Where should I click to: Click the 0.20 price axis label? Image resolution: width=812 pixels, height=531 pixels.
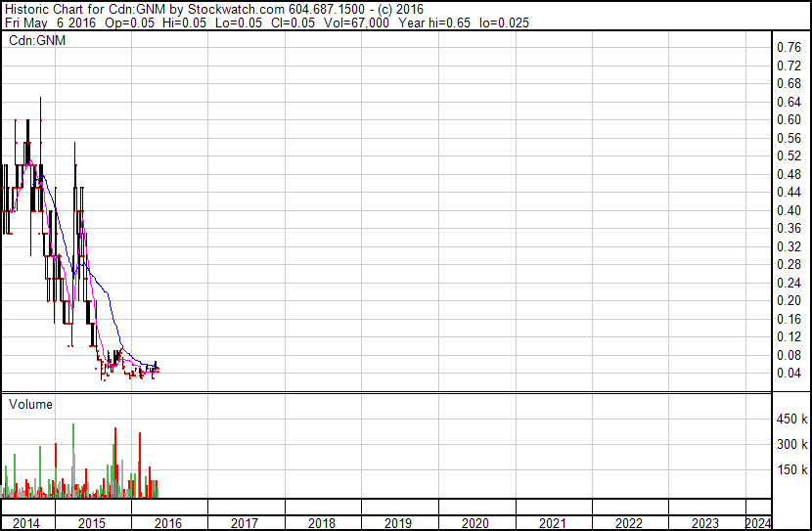point(788,301)
